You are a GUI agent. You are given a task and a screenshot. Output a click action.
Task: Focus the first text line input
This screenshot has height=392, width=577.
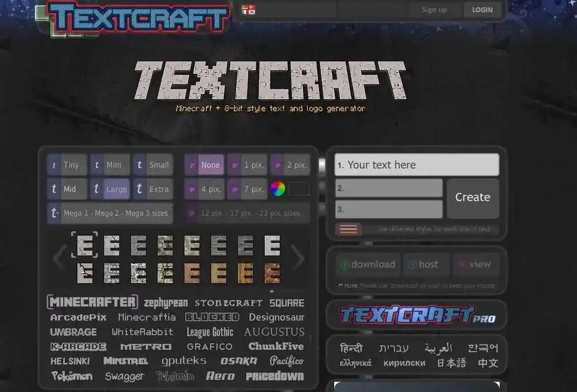(417, 165)
